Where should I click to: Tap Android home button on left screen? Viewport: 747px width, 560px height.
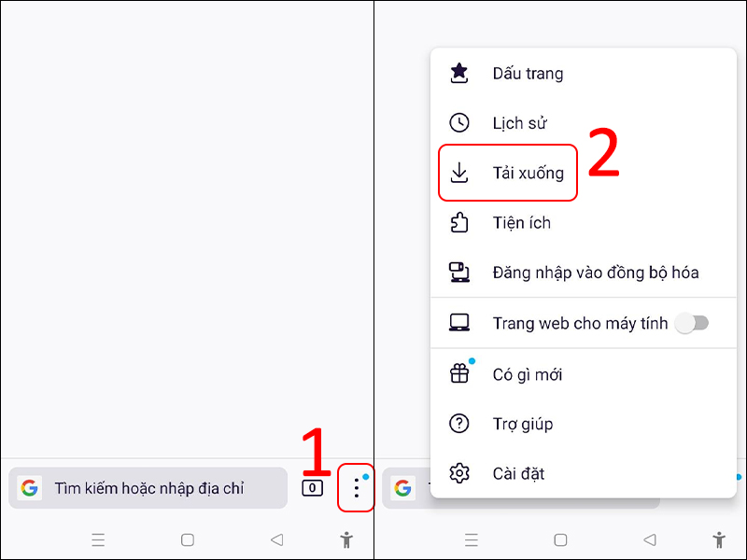(x=188, y=540)
